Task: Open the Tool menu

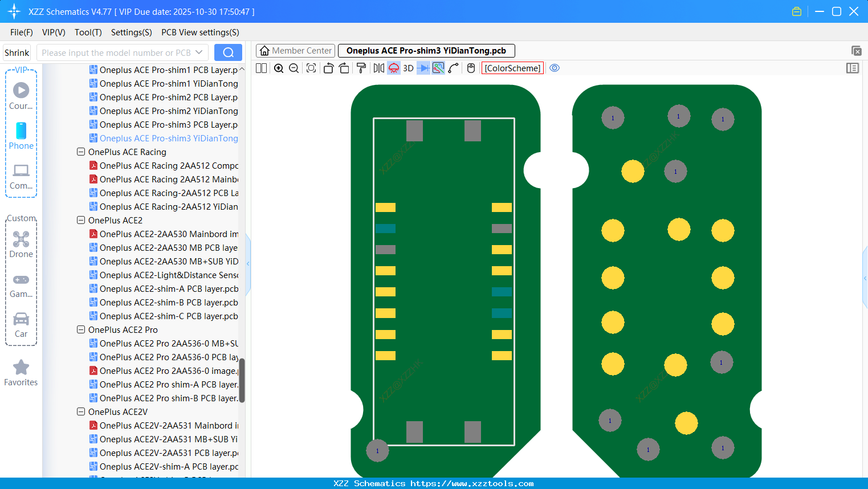Action: [88, 32]
